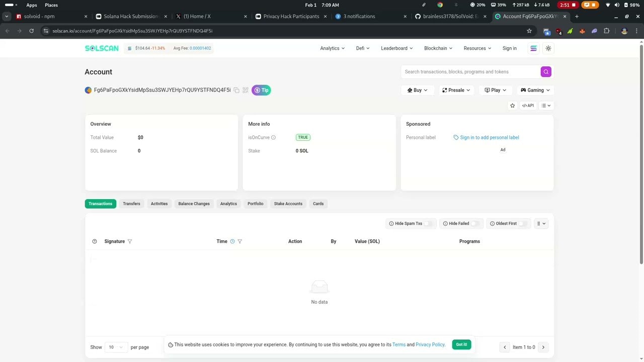Expand the Defi menu

(x=363, y=48)
